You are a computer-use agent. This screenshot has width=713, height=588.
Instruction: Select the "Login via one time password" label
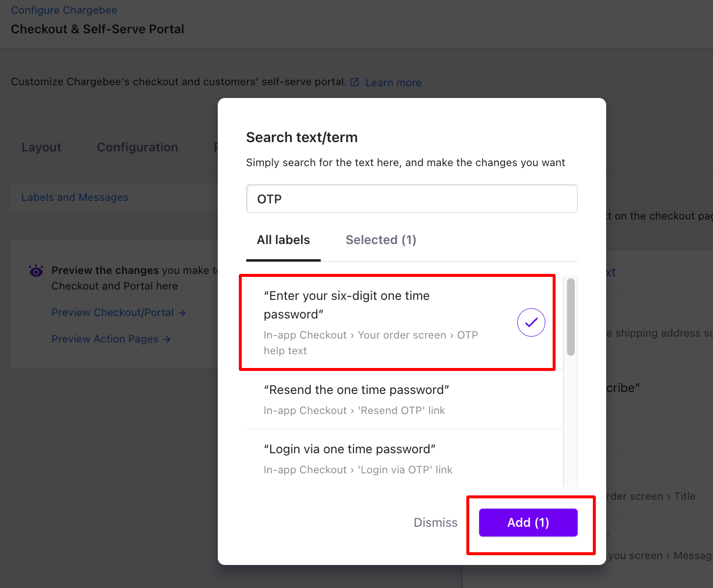405,459
